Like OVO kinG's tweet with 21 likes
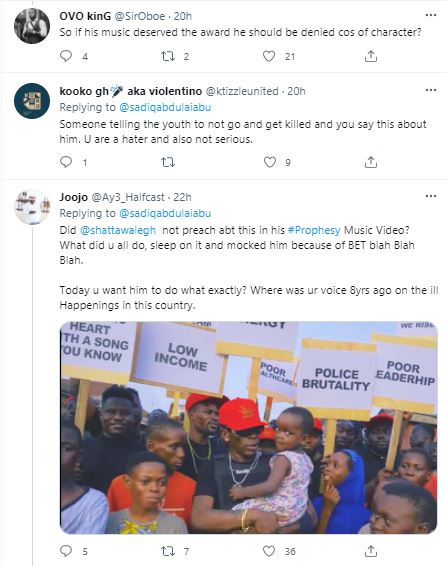 click(269, 56)
